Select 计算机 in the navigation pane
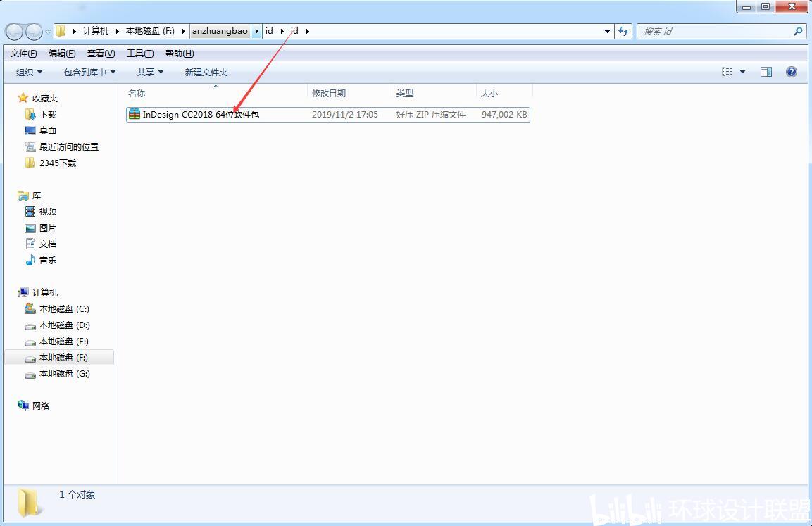This screenshot has height=526, width=812. coord(45,292)
